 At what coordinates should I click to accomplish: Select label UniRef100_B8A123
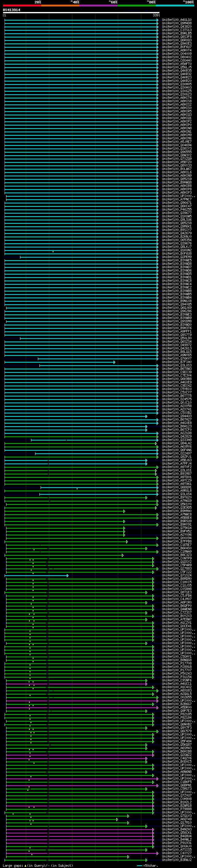coord(177,426)
